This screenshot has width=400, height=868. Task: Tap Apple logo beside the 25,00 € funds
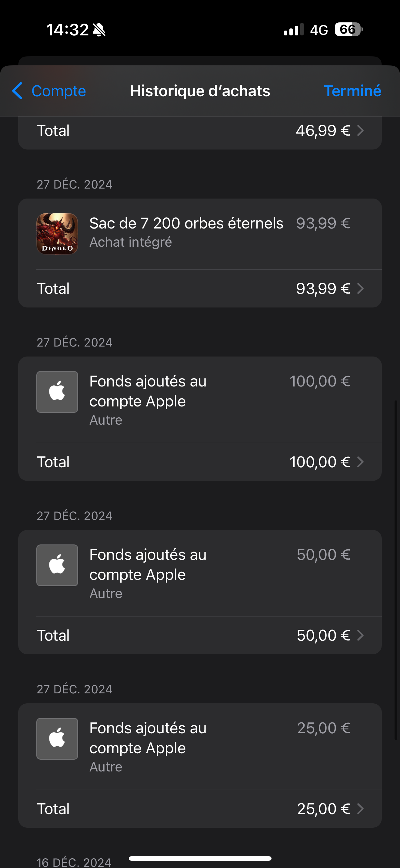pyautogui.click(x=57, y=738)
